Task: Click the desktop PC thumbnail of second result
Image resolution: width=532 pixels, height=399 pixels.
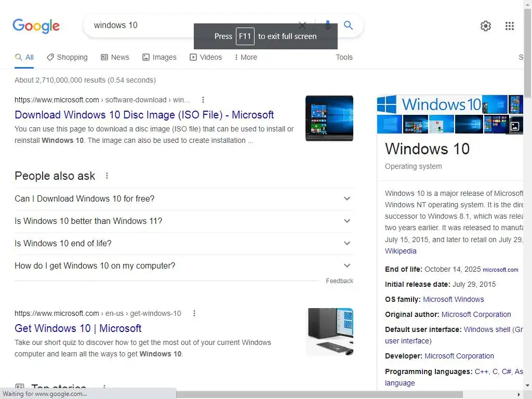Action: tap(329, 332)
